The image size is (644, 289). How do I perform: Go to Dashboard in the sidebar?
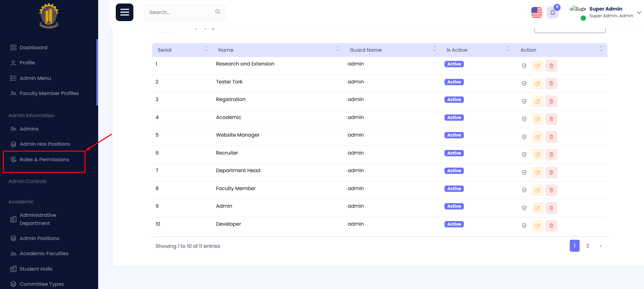tap(33, 48)
